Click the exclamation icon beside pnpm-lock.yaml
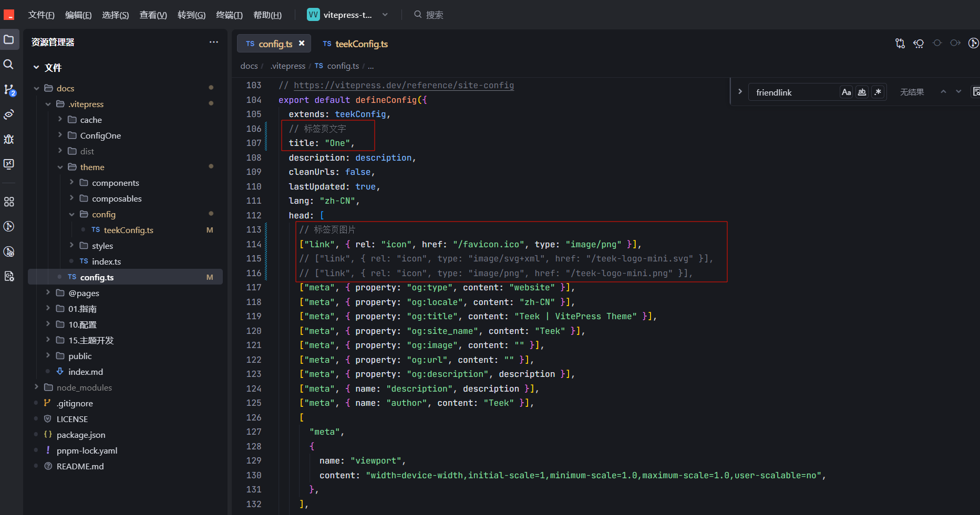Image resolution: width=980 pixels, height=515 pixels. click(48, 450)
